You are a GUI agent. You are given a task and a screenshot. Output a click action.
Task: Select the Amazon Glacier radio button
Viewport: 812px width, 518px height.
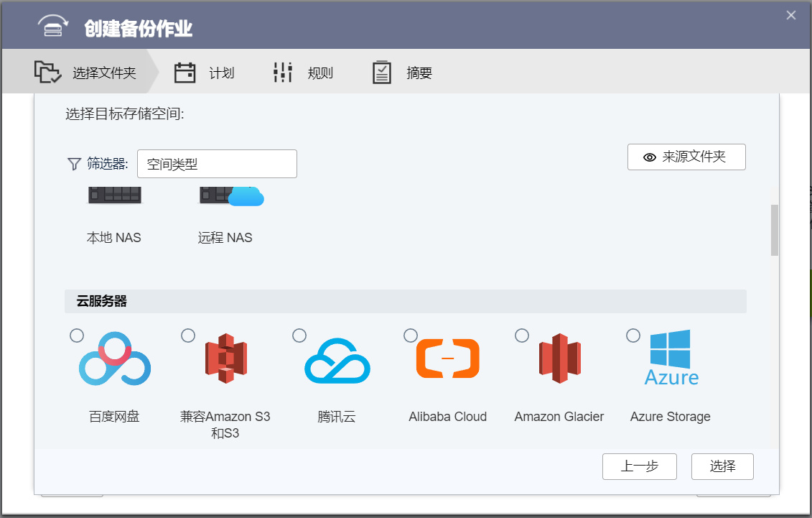tap(522, 336)
